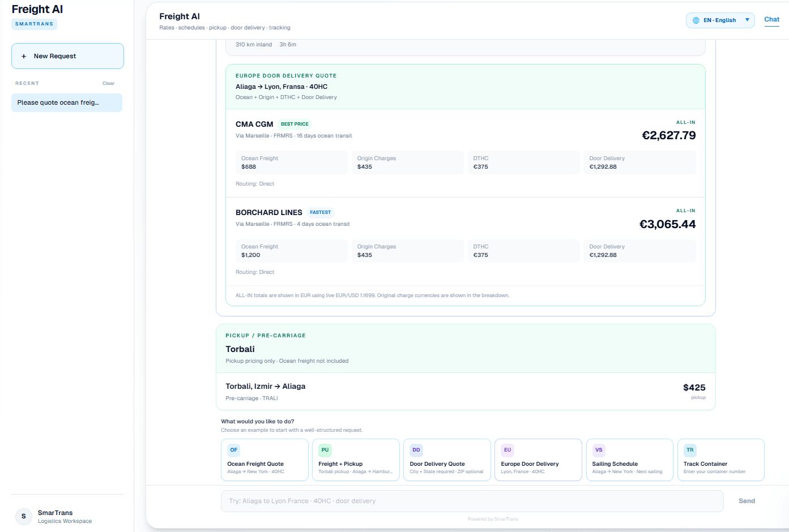Click the EUR/USD exchange rate footnote
Viewport: 789px width, 532px height.
coord(373,295)
